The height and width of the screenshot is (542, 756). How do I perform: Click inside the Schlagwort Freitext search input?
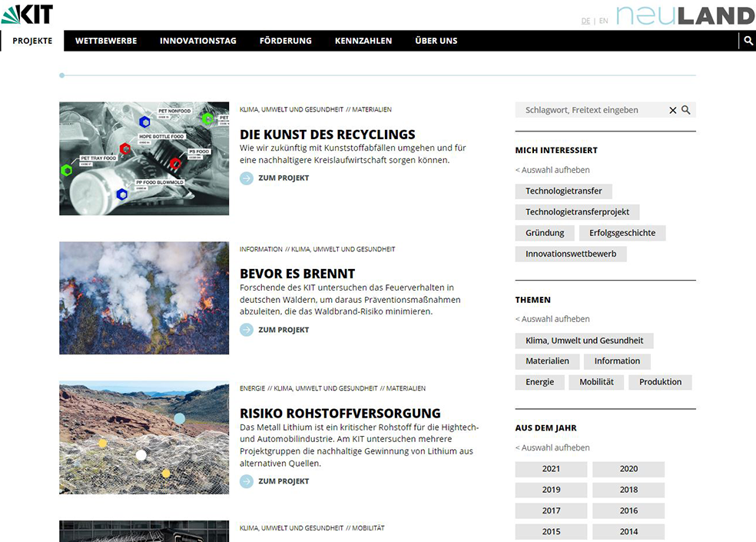pyautogui.click(x=592, y=110)
